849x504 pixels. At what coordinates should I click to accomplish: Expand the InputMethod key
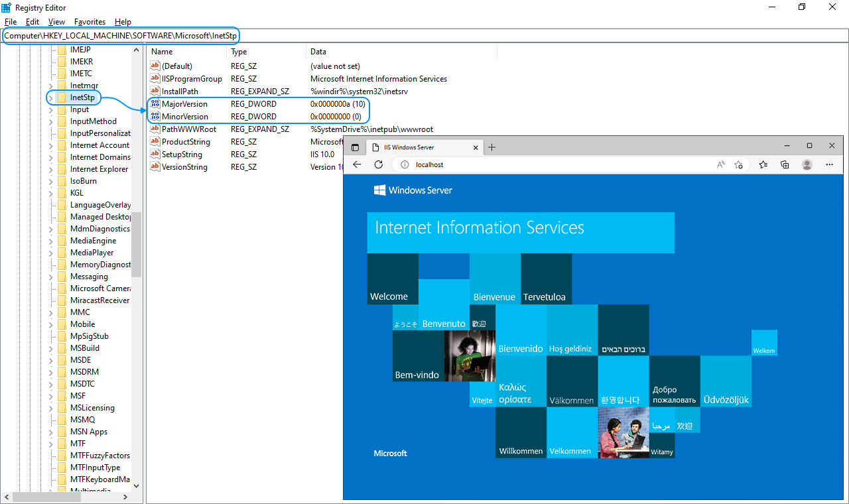(x=51, y=121)
